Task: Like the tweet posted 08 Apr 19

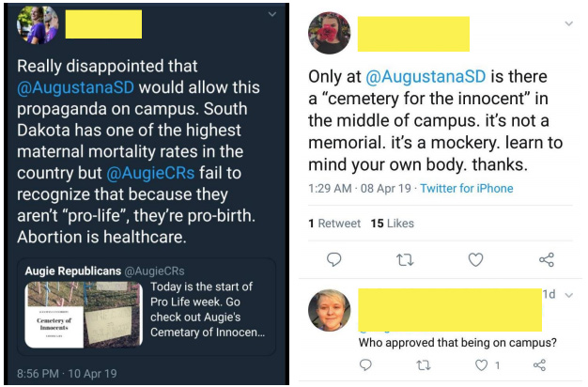Action: [x=475, y=259]
